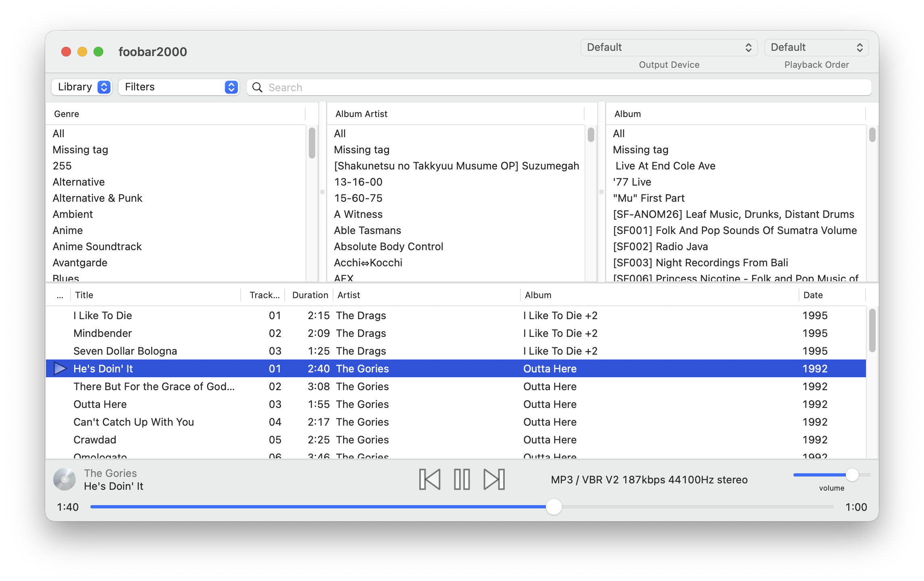
Task: Select album artist Absolute Body Control
Action: [x=456, y=247]
